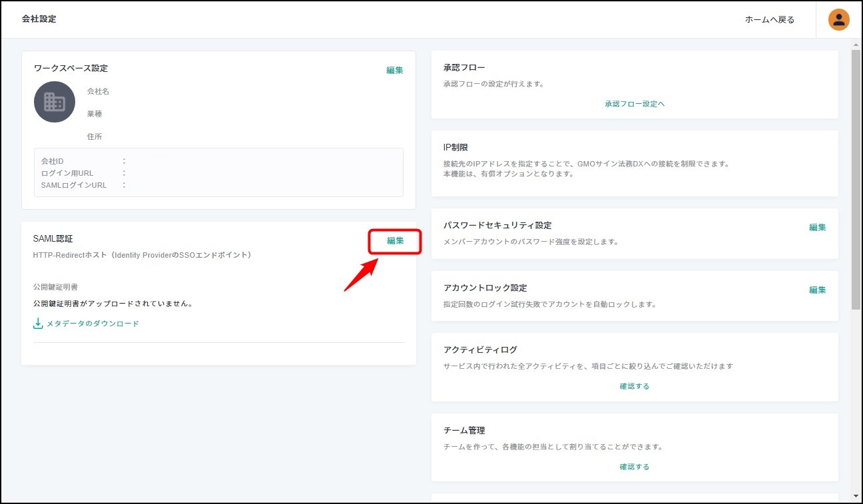The image size is (863, 504).
Task: Select 確認する under チーム管理
Action: coord(635,467)
